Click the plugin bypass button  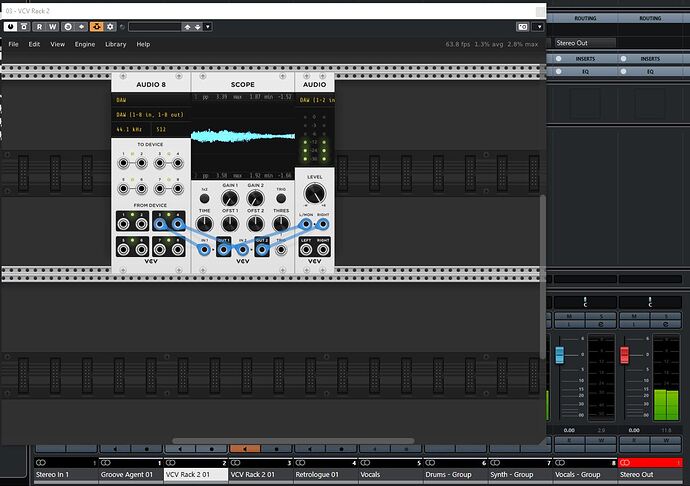[24, 27]
